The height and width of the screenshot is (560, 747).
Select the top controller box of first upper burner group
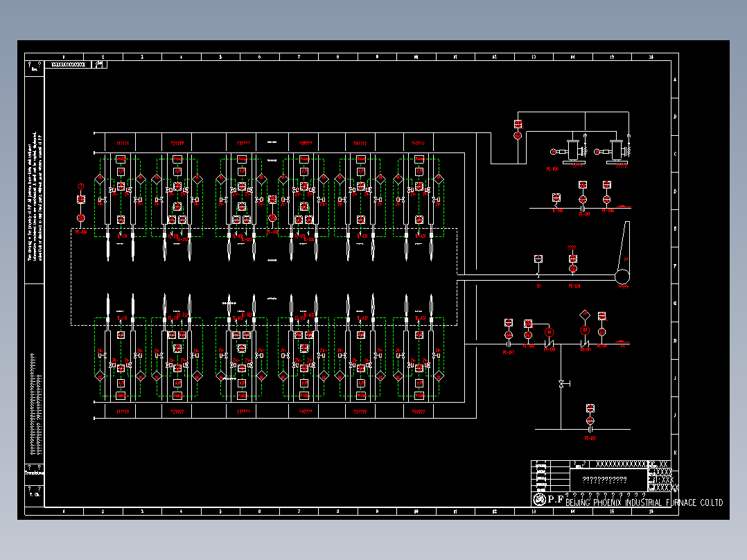click(121, 159)
